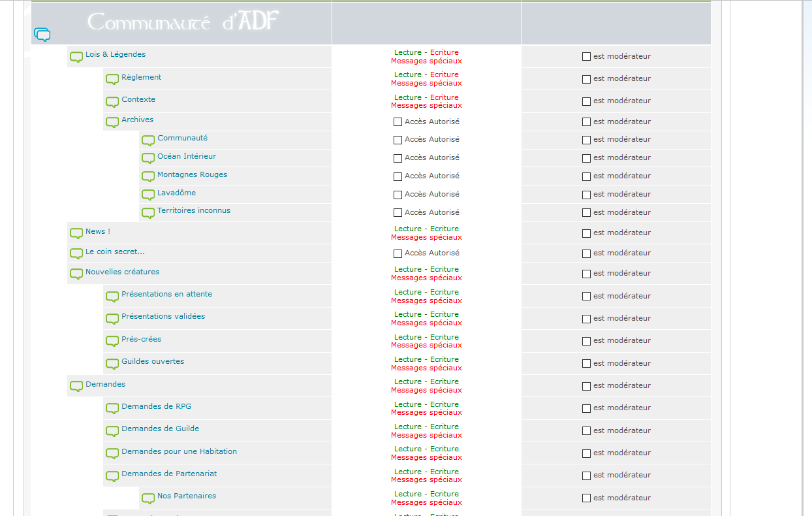Tick est modérateur for Contexte

[x=586, y=101]
